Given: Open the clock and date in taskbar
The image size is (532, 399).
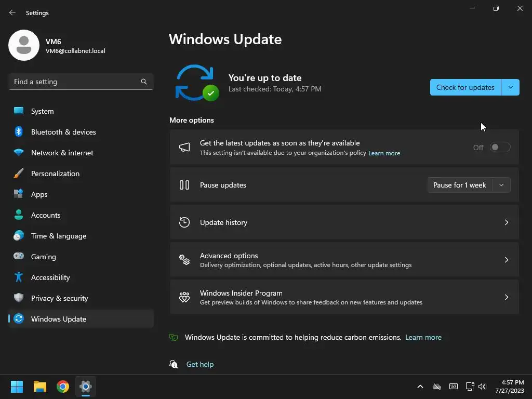Looking at the screenshot, I should tap(509, 387).
